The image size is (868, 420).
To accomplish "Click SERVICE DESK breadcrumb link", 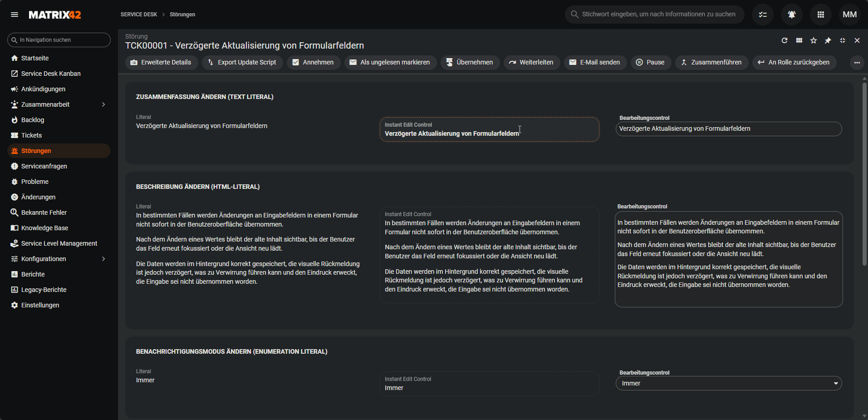I will click(139, 15).
